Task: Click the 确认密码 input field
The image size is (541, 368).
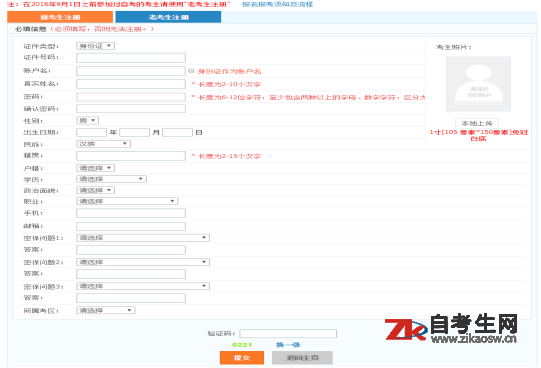Action: tap(131, 109)
